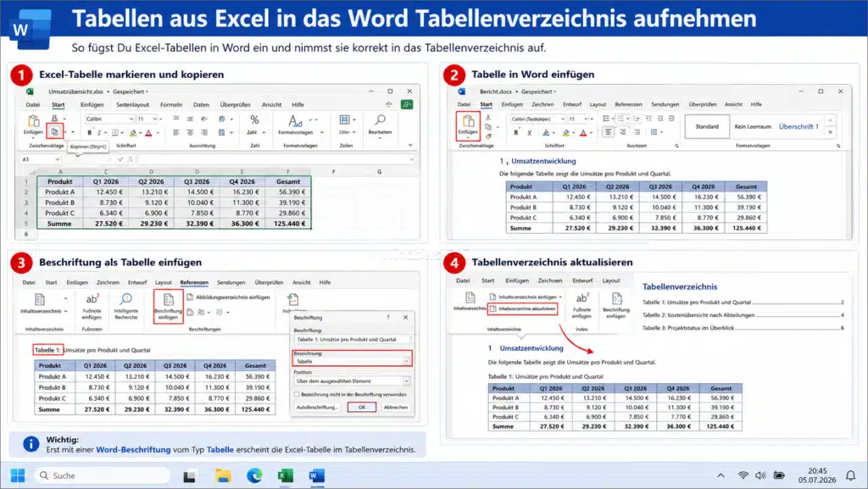Click the percent Zahl icon in Excel
The width and height of the screenshot is (868, 489).
(254, 120)
